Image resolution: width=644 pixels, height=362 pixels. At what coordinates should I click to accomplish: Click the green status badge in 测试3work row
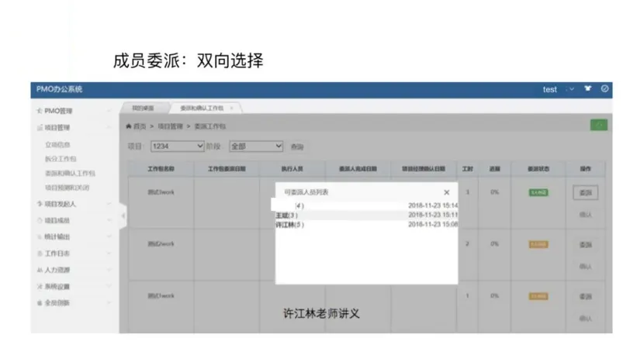pyautogui.click(x=538, y=192)
